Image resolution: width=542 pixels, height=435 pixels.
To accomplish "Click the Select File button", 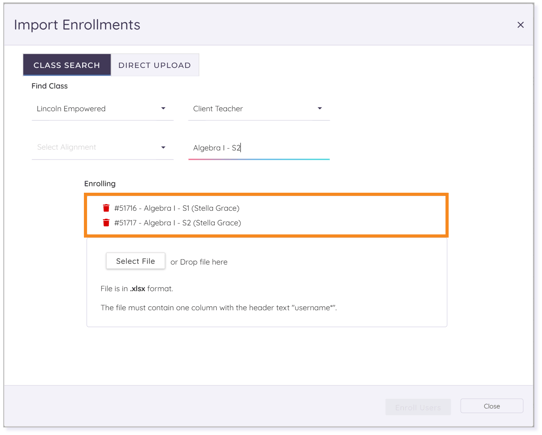I will click(136, 261).
